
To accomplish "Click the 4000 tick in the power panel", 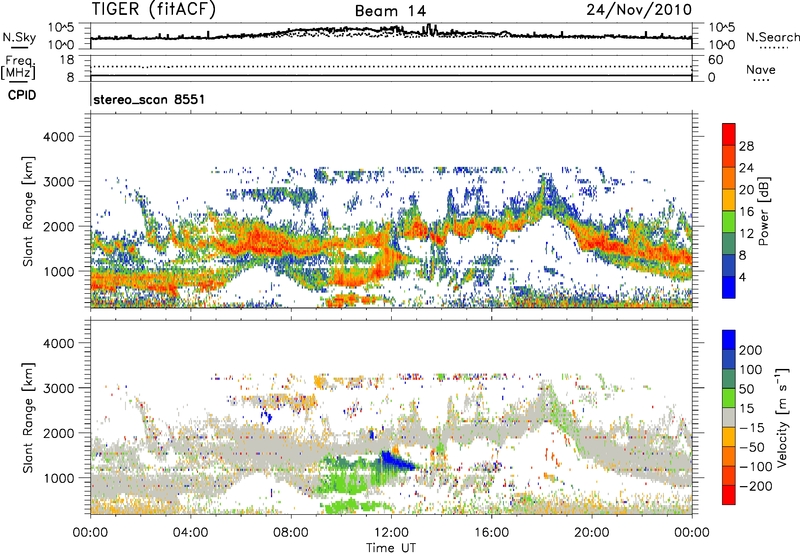I will click(58, 137).
